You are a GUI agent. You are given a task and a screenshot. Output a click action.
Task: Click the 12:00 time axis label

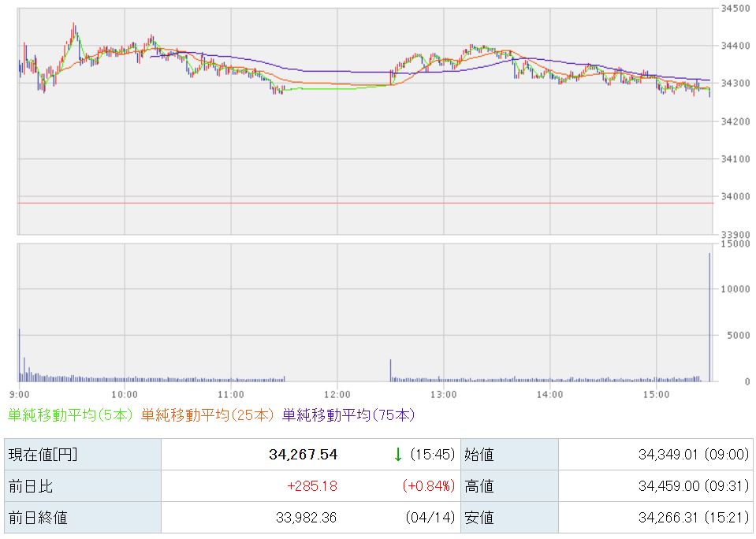click(337, 395)
